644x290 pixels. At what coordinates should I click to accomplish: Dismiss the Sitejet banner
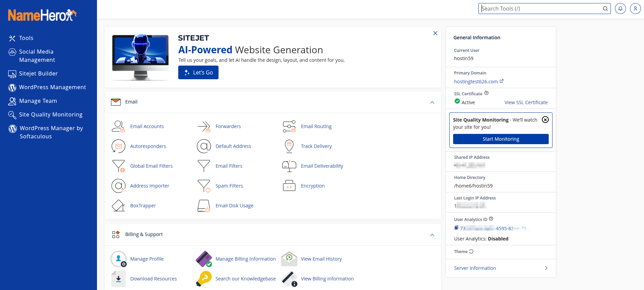[x=435, y=33]
